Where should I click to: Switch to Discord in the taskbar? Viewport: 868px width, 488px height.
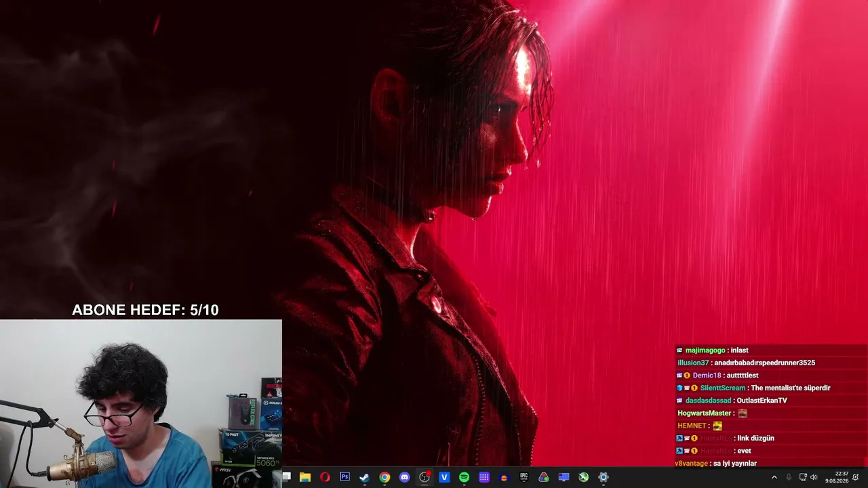(405, 477)
